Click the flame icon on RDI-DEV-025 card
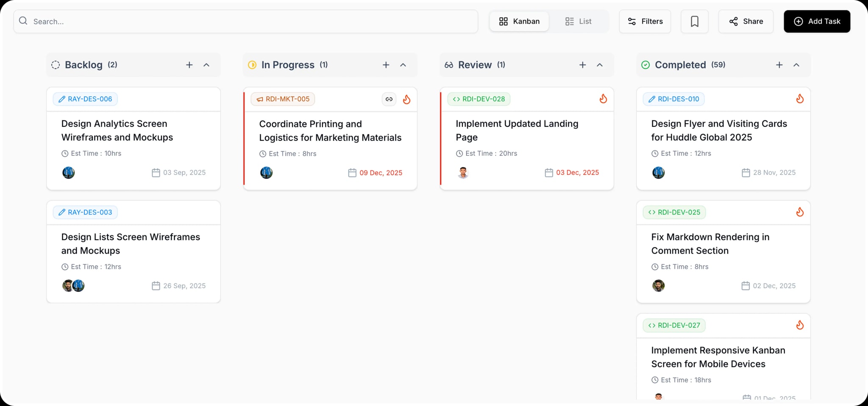 coord(800,212)
